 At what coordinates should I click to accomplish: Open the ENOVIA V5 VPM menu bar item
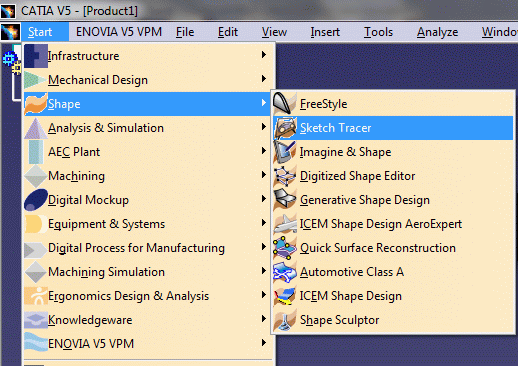tap(119, 32)
